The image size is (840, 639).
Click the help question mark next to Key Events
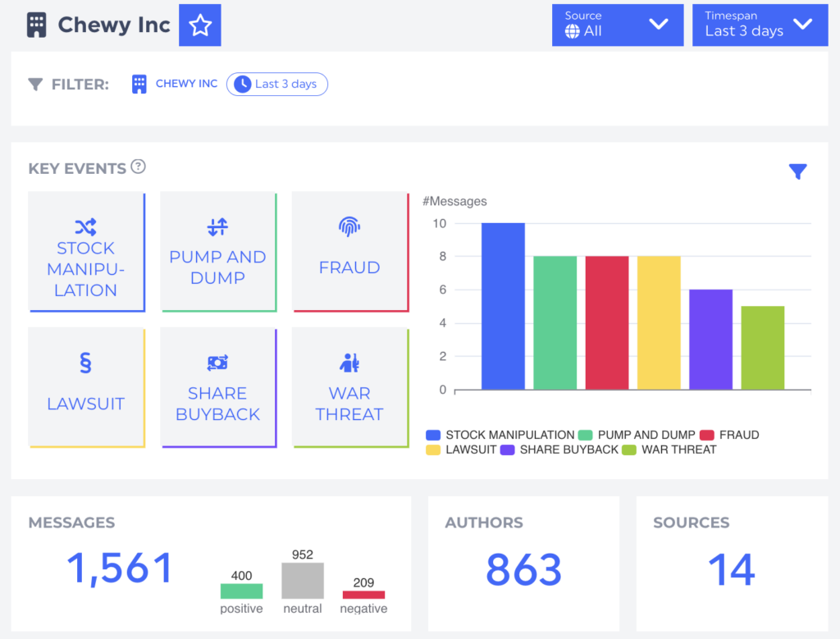pyautogui.click(x=138, y=167)
